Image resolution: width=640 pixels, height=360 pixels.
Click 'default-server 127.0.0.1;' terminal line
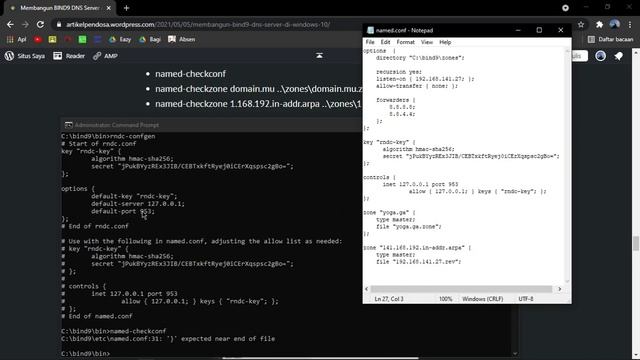(138, 204)
